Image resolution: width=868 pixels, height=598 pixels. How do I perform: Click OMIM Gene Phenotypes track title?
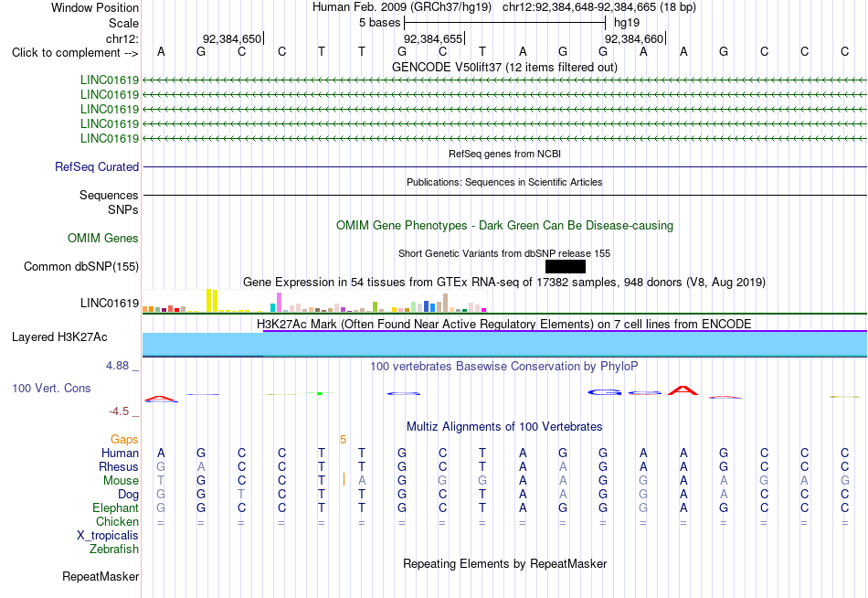(x=504, y=226)
